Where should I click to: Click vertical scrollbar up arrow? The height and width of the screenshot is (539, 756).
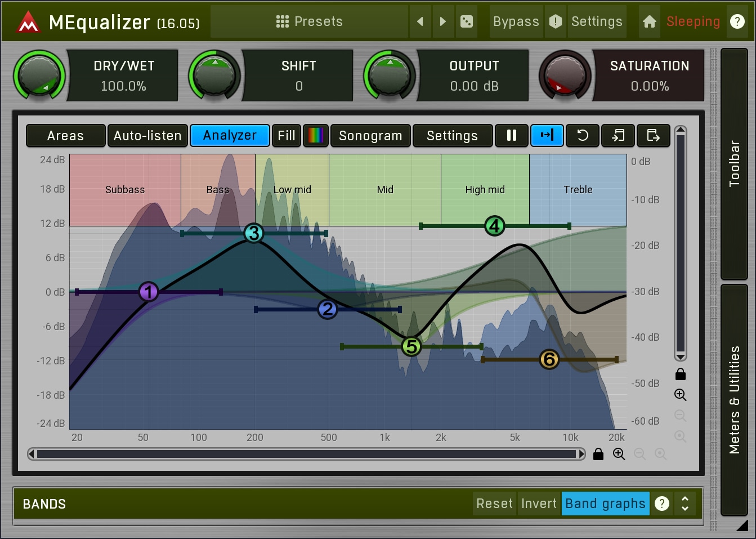coord(681,130)
